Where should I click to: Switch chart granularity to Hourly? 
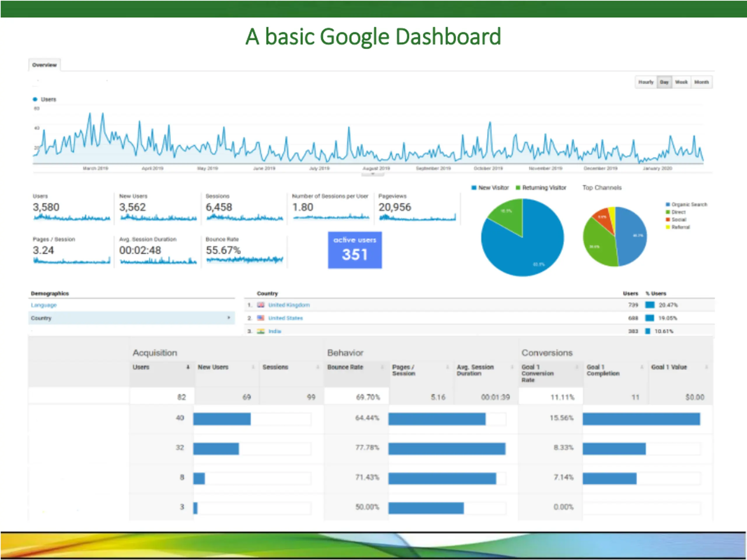[x=646, y=82]
